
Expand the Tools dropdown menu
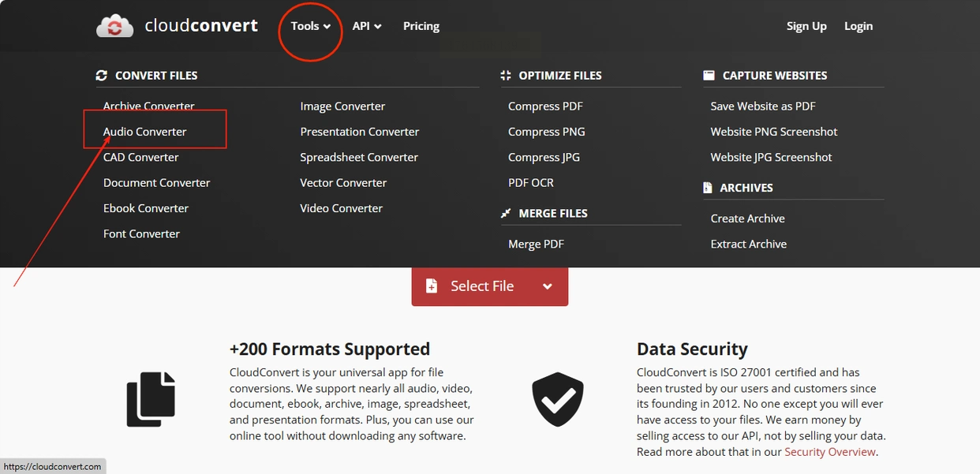click(x=310, y=26)
